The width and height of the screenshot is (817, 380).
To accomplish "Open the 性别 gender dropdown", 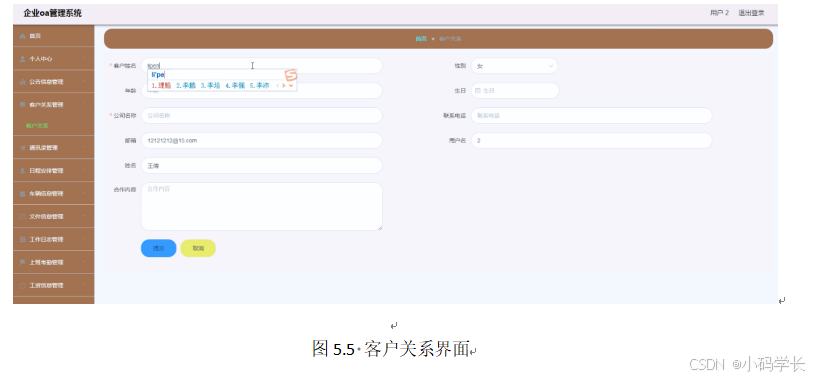I will [x=514, y=66].
